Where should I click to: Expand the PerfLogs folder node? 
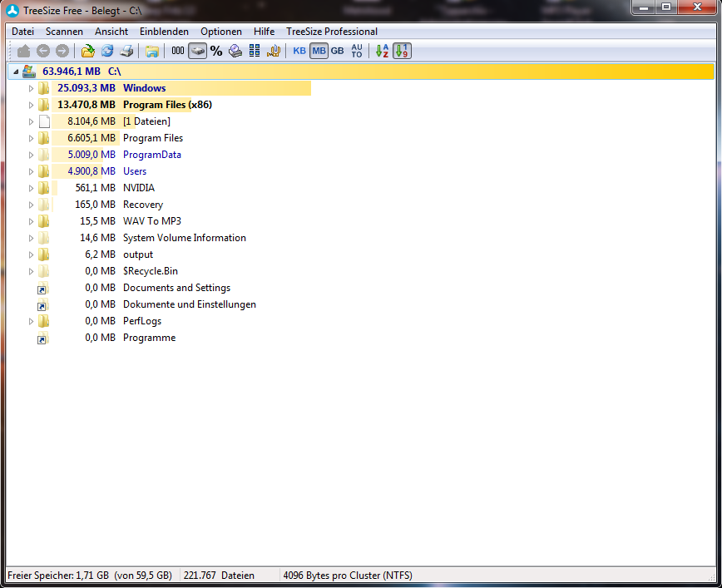[31, 321]
